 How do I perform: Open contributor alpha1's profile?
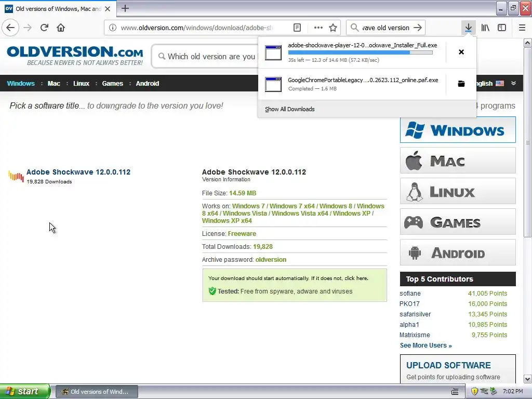pos(409,325)
